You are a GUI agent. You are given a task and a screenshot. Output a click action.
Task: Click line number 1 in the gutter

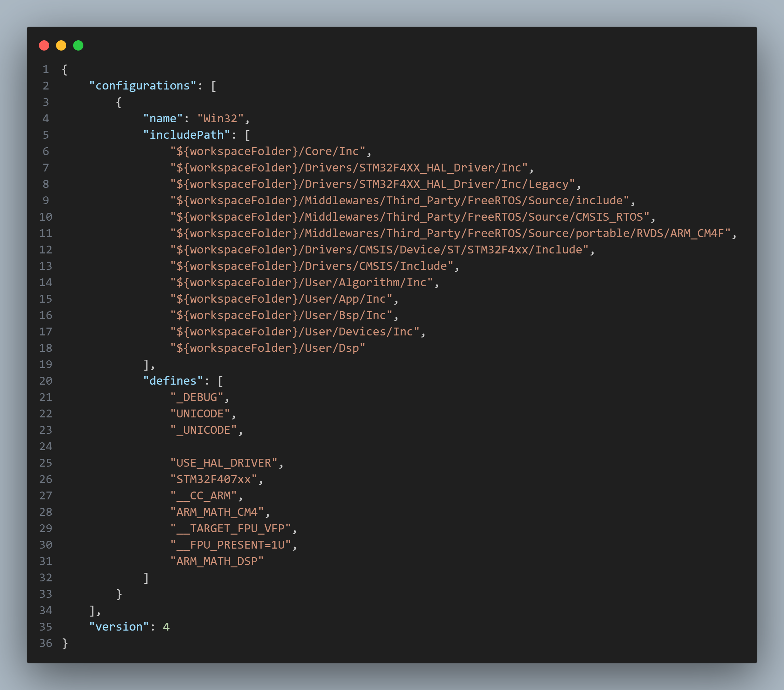46,69
